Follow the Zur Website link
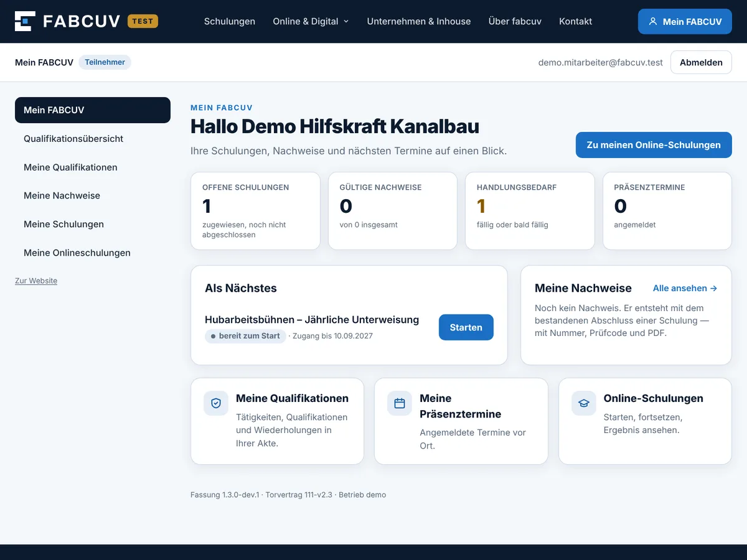Image resolution: width=747 pixels, height=560 pixels. point(36,281)
